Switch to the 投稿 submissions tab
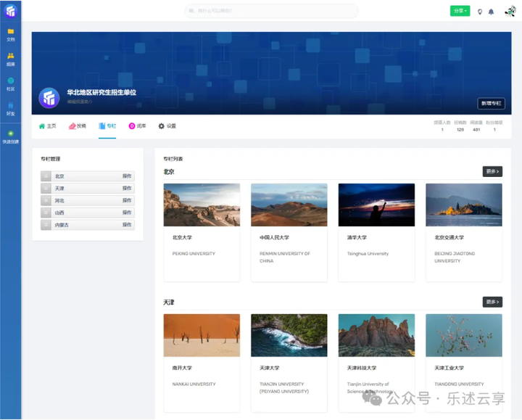This screenshot has height=420, width=522. click(x=78, y=126)
